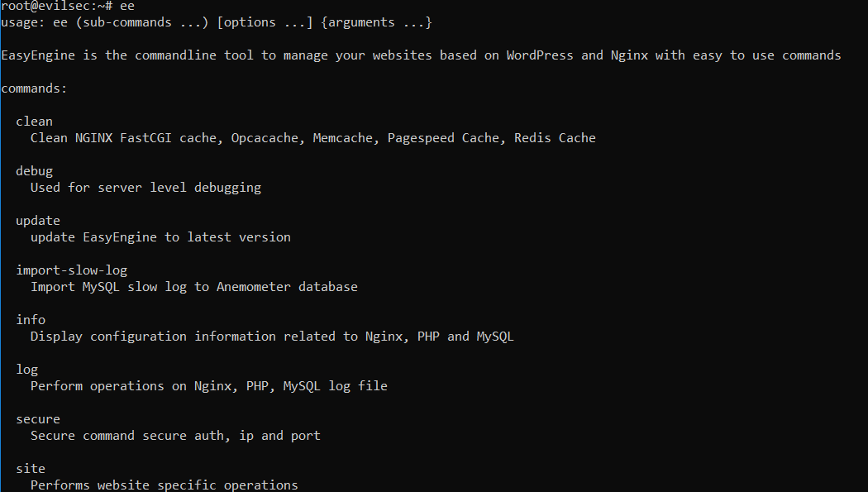
Task: Click 'Import MySQL slow log' description
Action: coord(193,287)
